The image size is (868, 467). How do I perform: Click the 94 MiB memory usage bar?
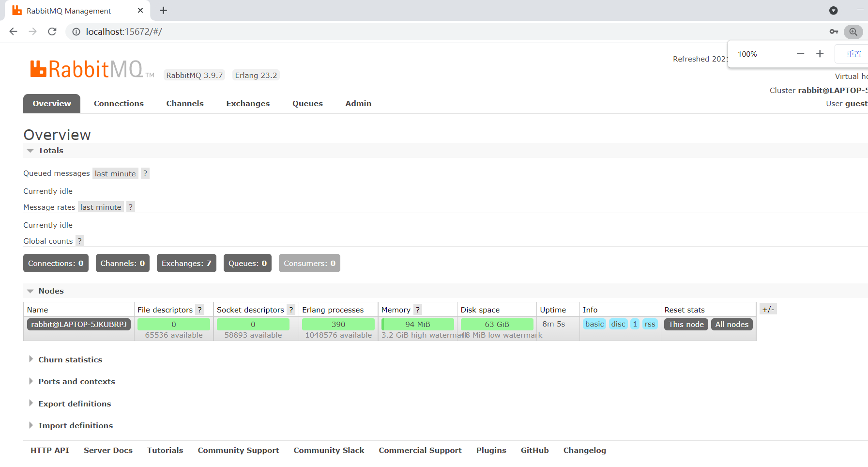coord(418,324)
